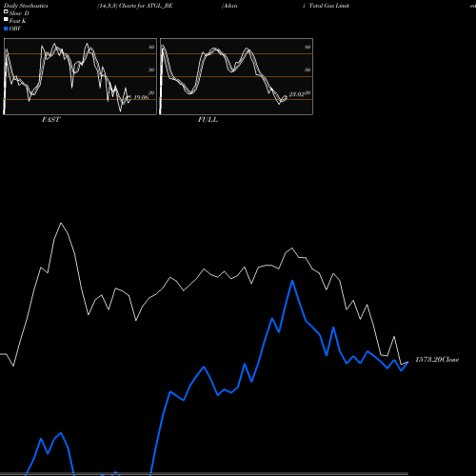The width and height of the screenshot is (476, 476).
Task: Click the 19.66 value in FAST chart
Action: tap(141, 97)
